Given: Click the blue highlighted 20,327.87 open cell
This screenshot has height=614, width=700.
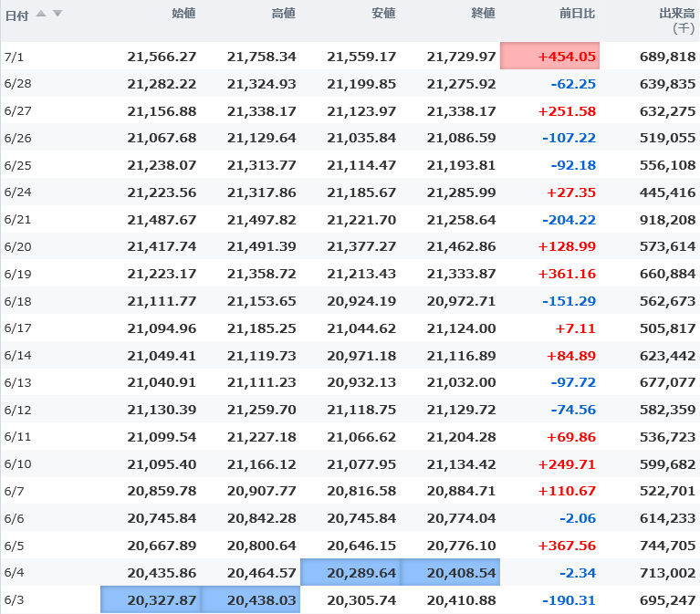Looking at the screenshot, I should (151, 600).
